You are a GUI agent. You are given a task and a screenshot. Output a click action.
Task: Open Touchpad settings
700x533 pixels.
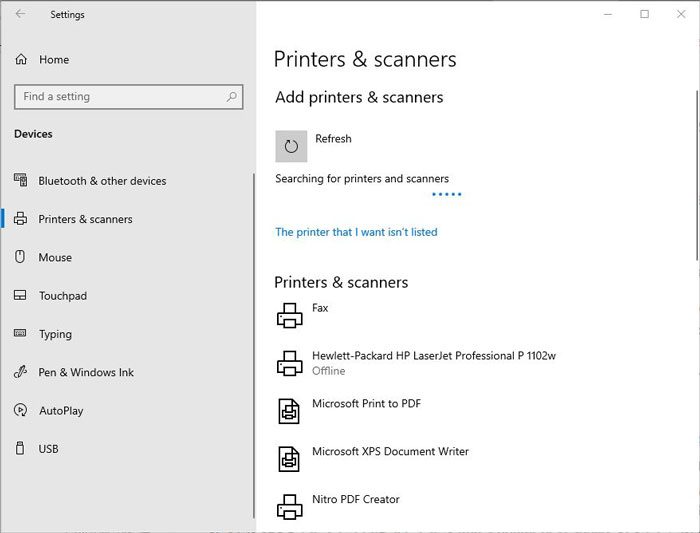[50, 296]
